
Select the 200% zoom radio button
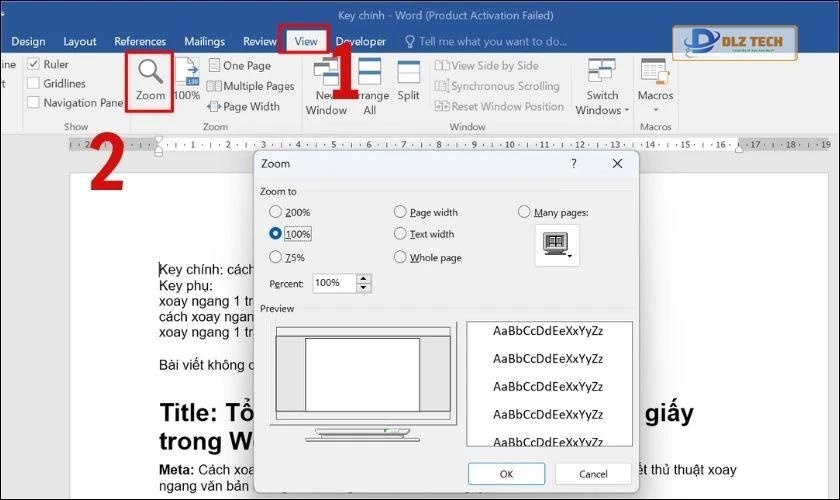(x=275, y=212)
